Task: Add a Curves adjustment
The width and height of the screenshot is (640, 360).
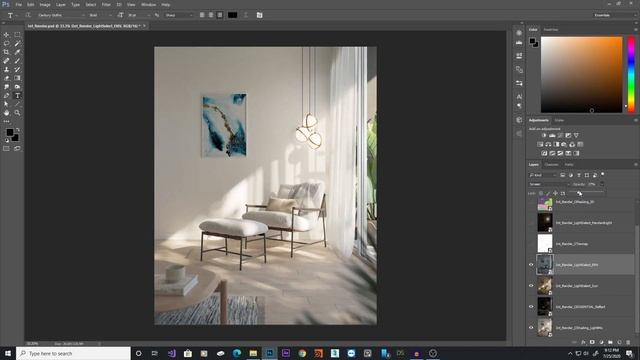Action: click(560, 136)
